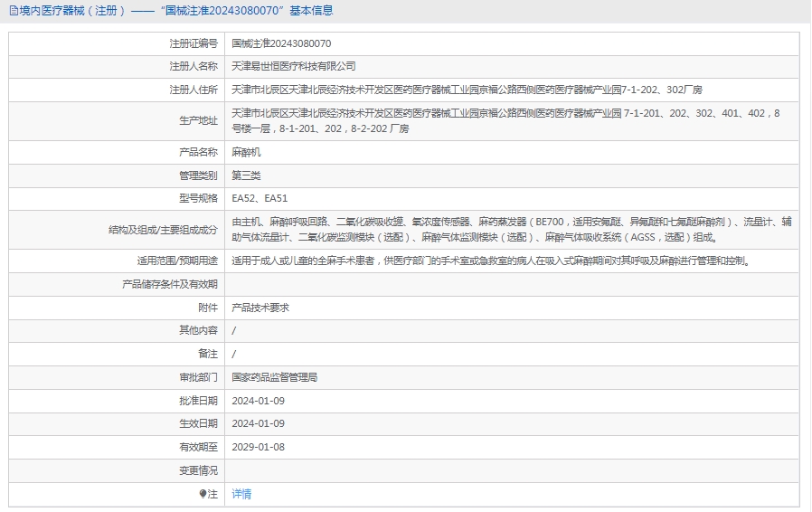
Task: Click the document icon beside 境内医疗器械 header
Action: (x=14, y=11)
